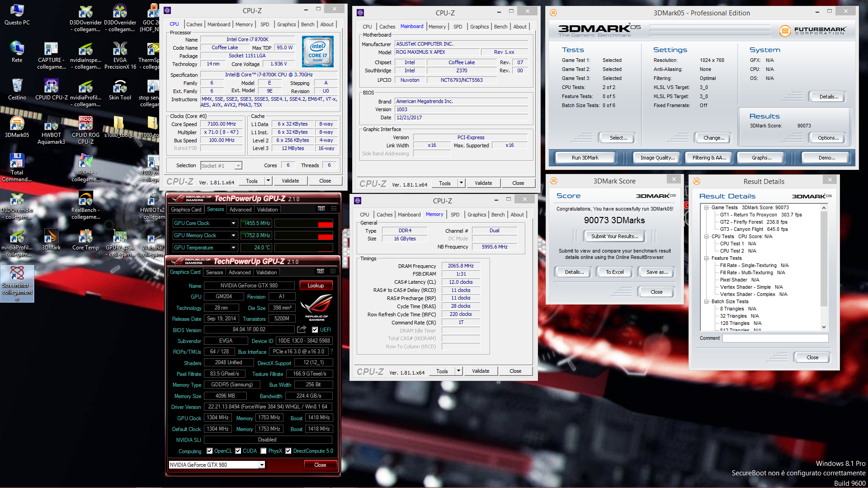Select the CAPTURE shortcut on desktop
The width and height of the screenshot is (868, 488).
(51, 55)
